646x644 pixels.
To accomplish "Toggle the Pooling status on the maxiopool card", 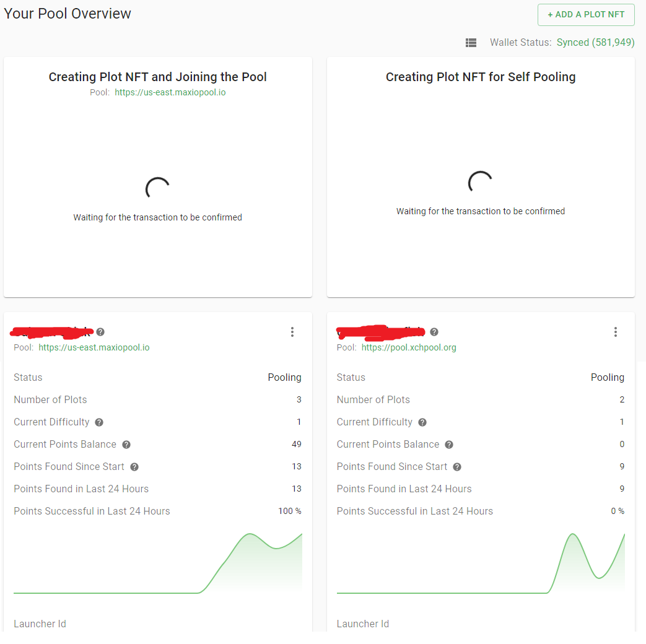I will (284, 377).
